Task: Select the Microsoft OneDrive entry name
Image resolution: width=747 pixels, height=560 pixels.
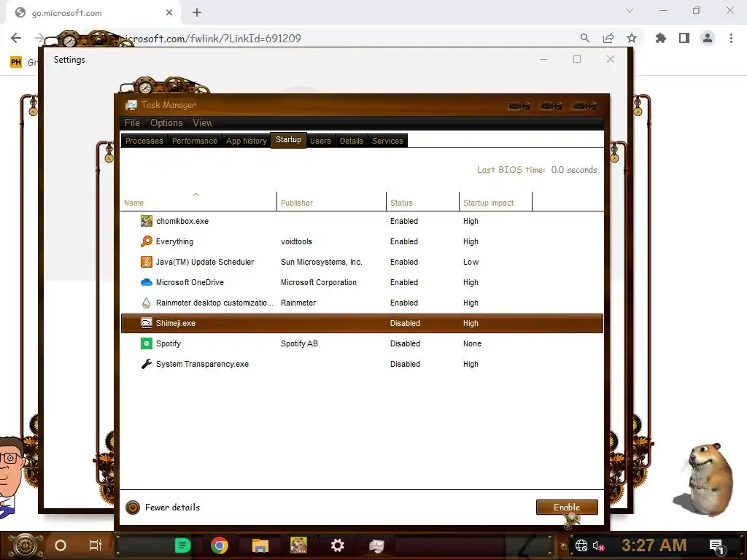Action: pyautogui.click(x=190, y=282)
